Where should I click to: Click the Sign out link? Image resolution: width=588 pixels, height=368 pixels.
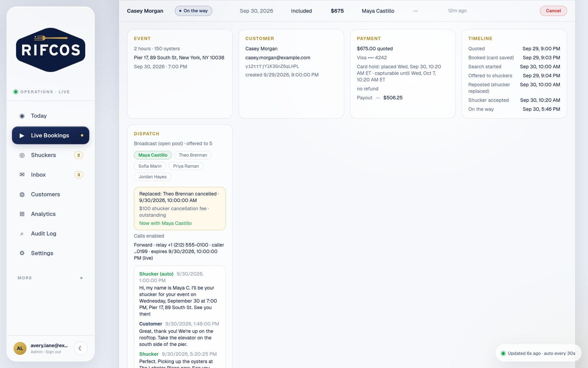click(x=53, y=352)
